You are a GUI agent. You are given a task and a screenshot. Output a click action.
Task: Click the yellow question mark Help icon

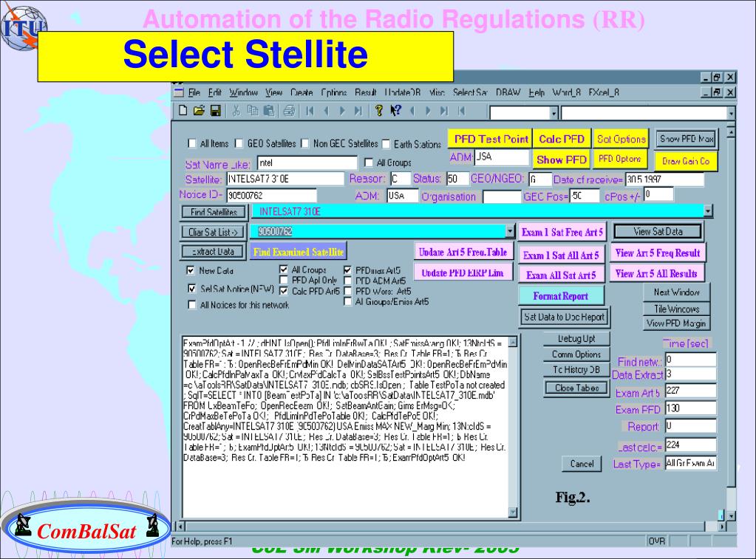[x=379, y=111]
